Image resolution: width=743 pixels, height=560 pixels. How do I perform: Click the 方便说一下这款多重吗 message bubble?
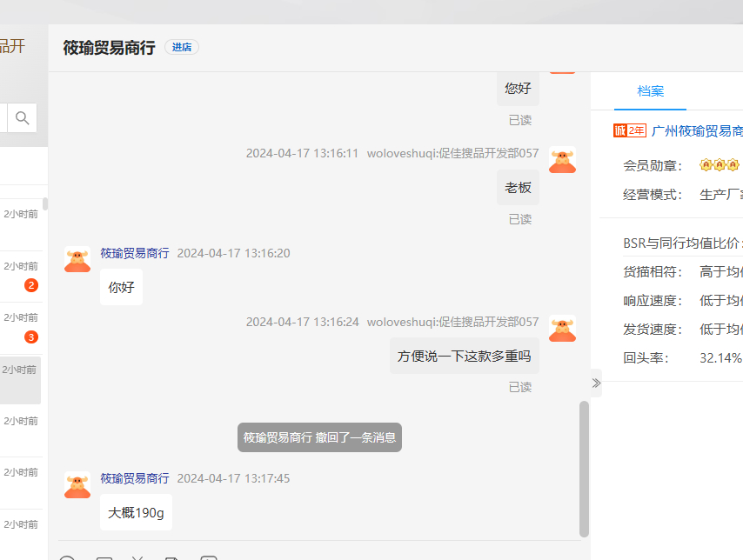tap(464, 356)
